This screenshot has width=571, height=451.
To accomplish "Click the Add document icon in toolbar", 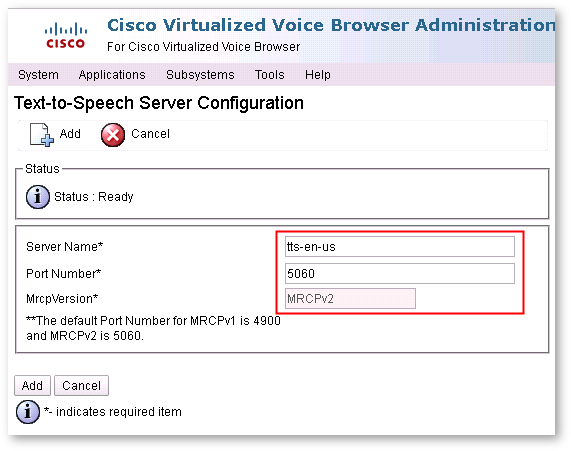I will click(42, 135).
